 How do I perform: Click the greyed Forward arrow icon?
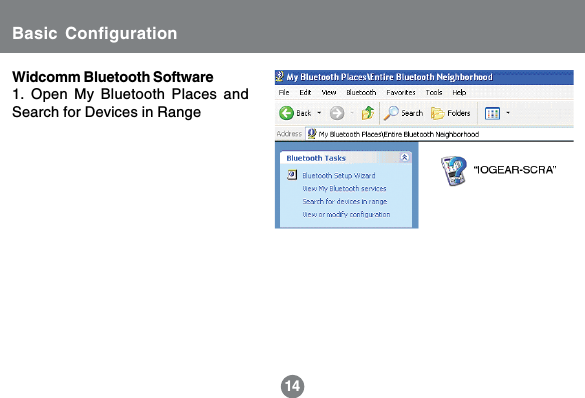pos(337,113)
